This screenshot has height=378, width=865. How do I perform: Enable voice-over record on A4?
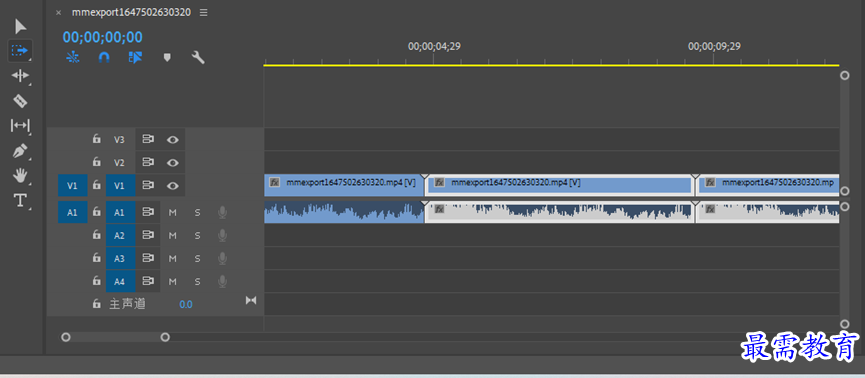click(222, 282)
